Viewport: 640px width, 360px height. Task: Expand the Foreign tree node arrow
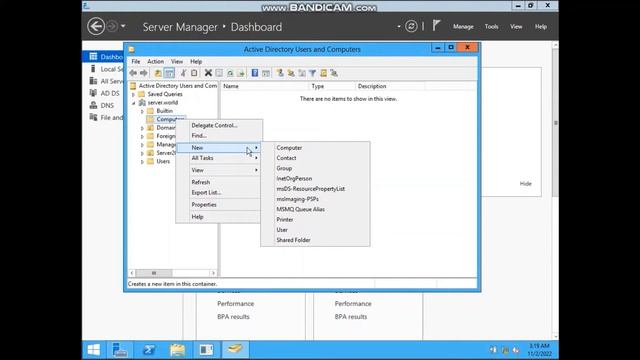coord(142,136)
